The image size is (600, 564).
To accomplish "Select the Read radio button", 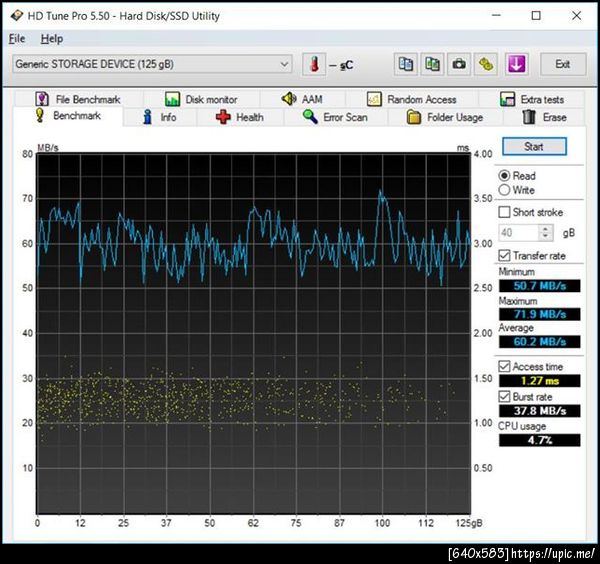I will 504,176.
